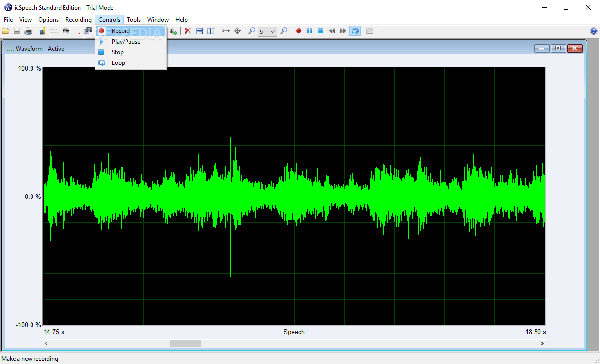
Task: Click the blue stop button in toolbar
Action: pyautogui.click(x=321, y=31)
